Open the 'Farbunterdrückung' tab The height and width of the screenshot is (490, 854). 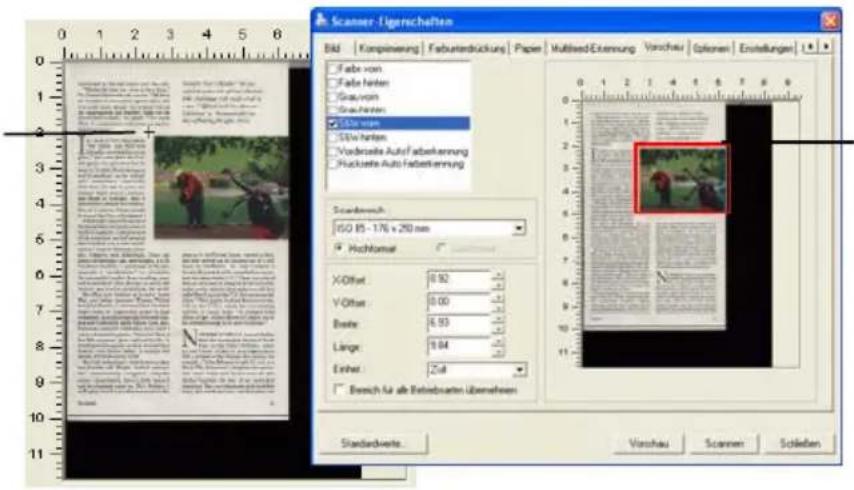[x=467, y=48]
